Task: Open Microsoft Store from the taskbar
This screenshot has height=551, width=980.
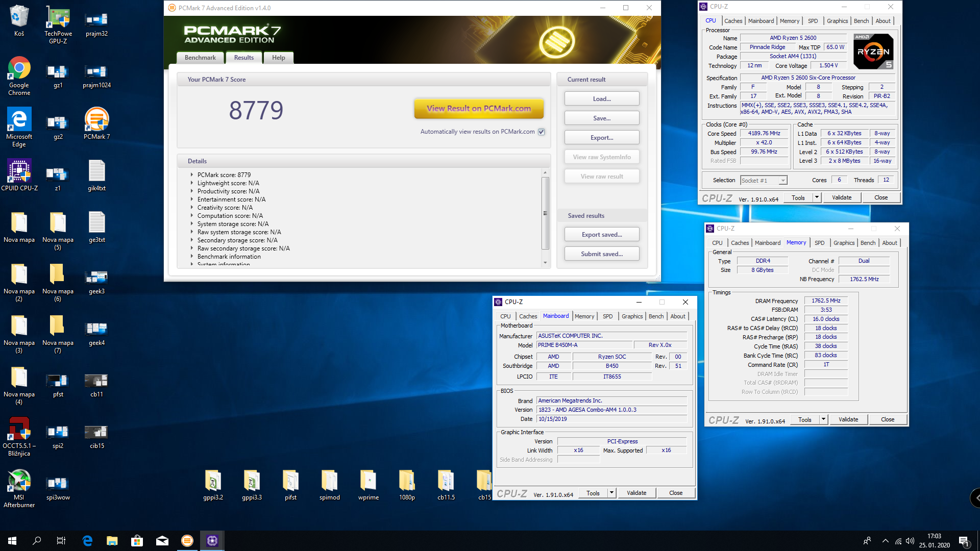Action: pyautogui.click(x=137, y=541)
